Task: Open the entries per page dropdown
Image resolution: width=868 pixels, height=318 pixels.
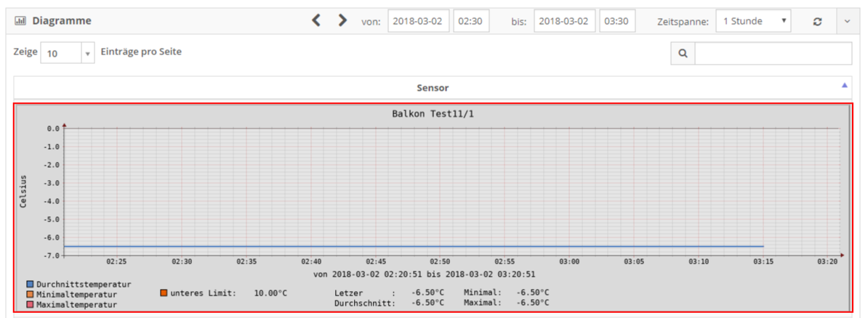Action: 68,53
